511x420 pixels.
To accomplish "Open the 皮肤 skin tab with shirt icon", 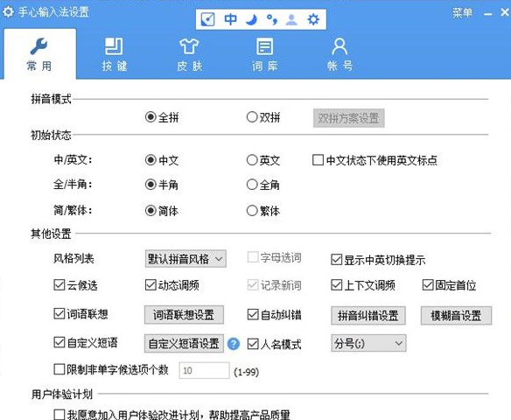I will point(189,54).
